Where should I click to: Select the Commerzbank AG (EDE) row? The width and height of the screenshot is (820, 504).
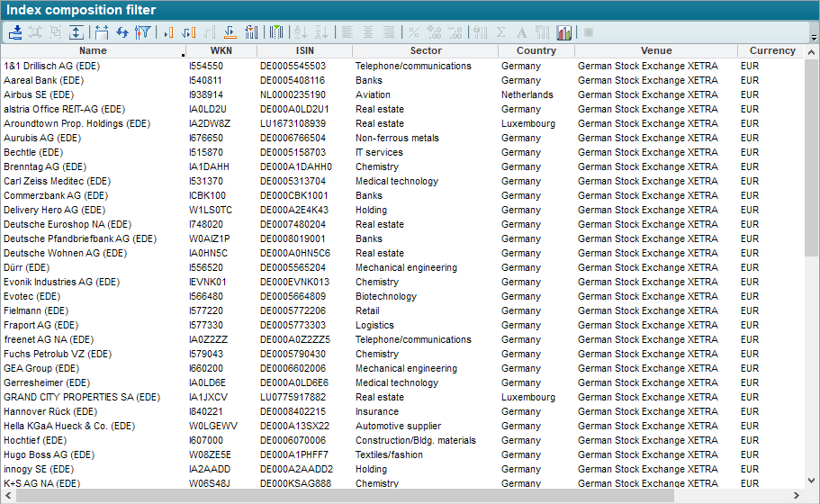coord(55,195)
